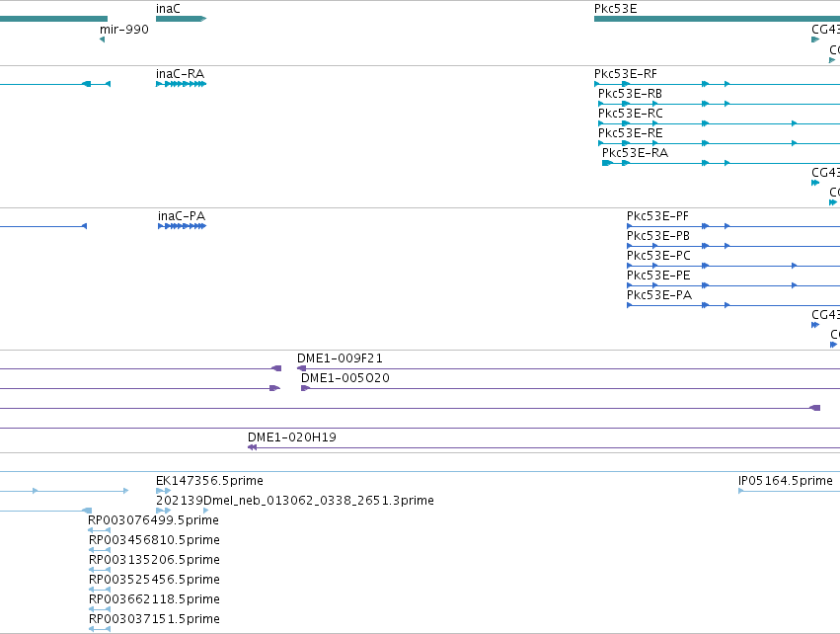Select transcript Pkc53E-RA
The image size is (840, 634).
tap(635, 153)
